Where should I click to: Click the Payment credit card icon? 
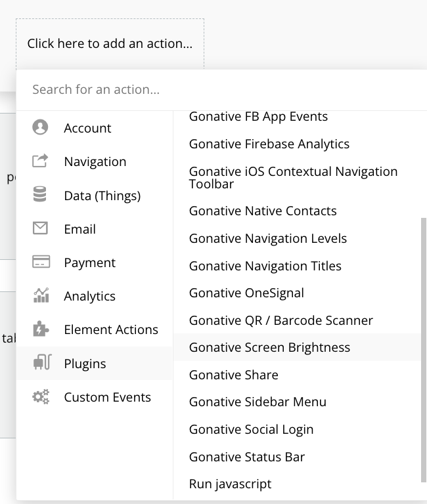tap(41, 262)
